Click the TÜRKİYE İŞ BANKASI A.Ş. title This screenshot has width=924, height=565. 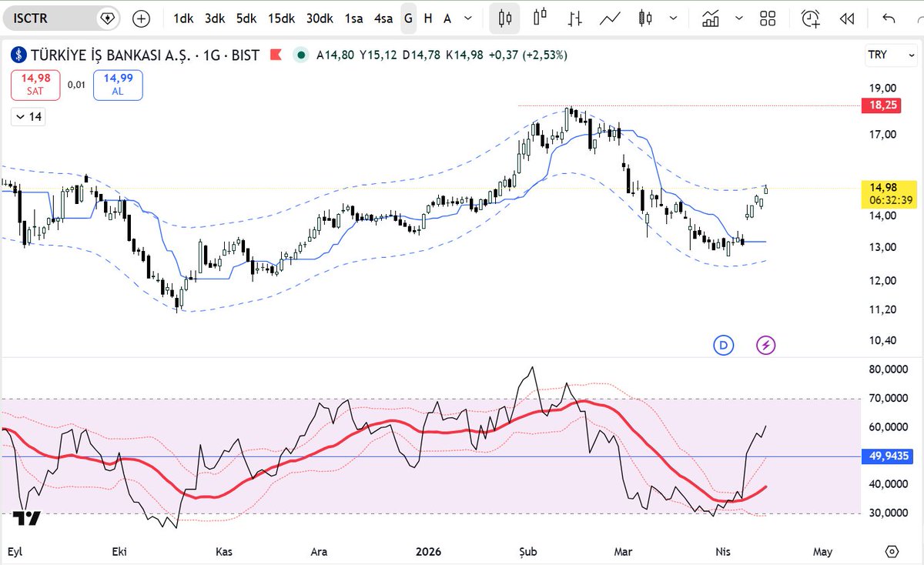point(112,55)
